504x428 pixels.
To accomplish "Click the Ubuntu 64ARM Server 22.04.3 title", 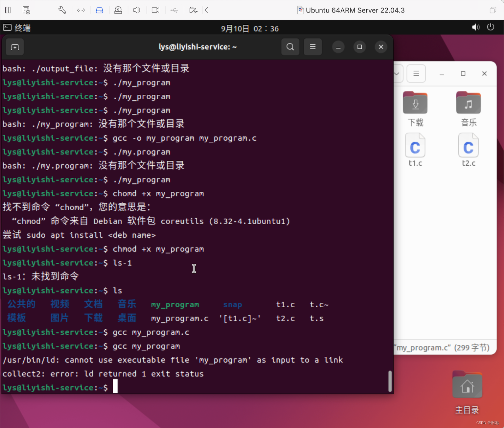I will point(355,10).
